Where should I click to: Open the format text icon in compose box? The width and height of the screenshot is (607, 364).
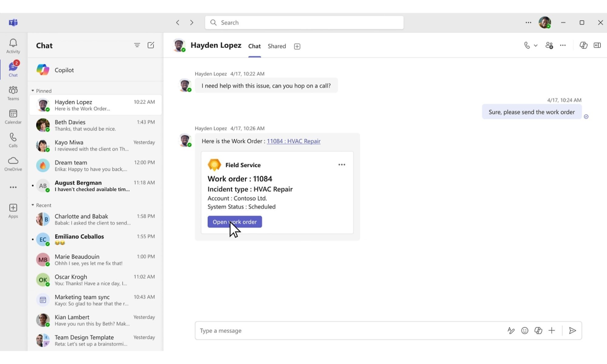click(511, 331)
